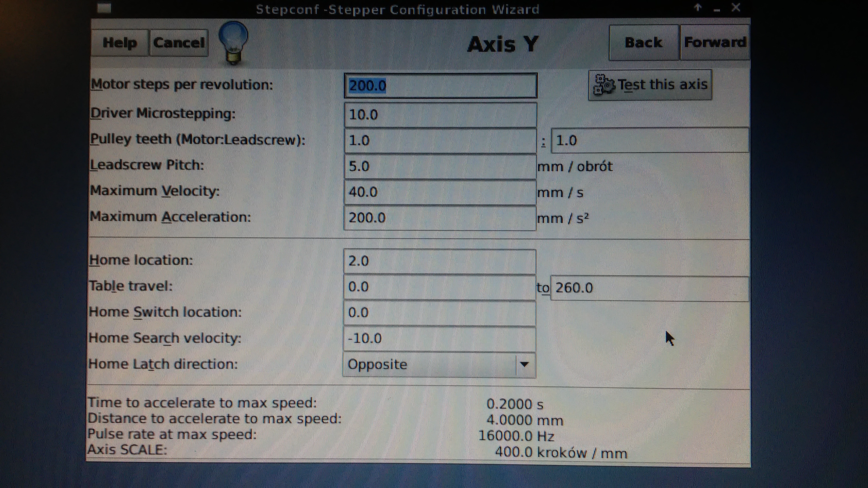This screenshot has width=868, height=488.
Task: Close the Stepconf wizard window
Action: pyautogui.click(x=736, y=7)
